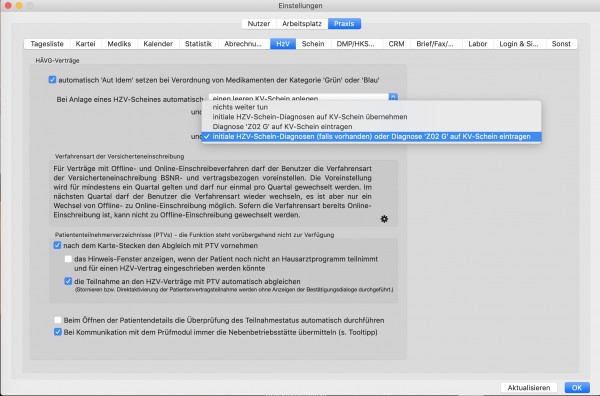
Task: Select the Praxis tab
Action: tap(344, 24)
